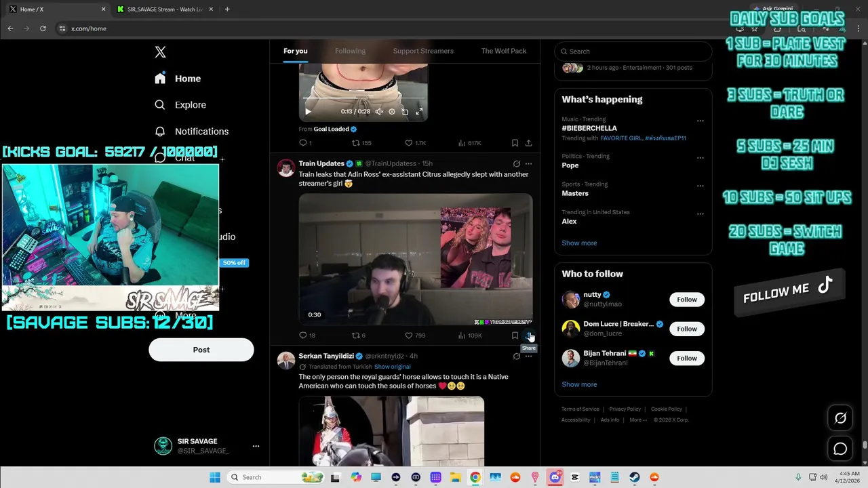Reply to the Goal Loaded post
The height and width of the screenshot is (488, 868).
tap(305, 143)
